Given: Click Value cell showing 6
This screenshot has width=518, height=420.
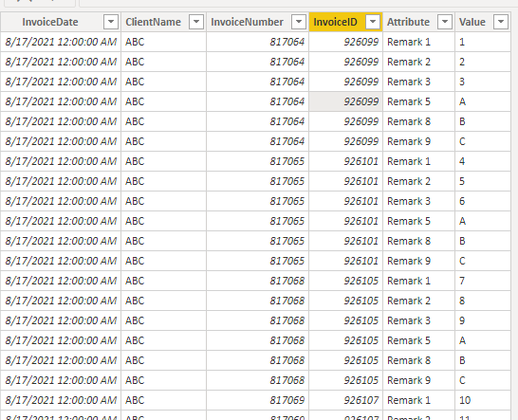Looking at the screenshot, I should click(483, 201).
